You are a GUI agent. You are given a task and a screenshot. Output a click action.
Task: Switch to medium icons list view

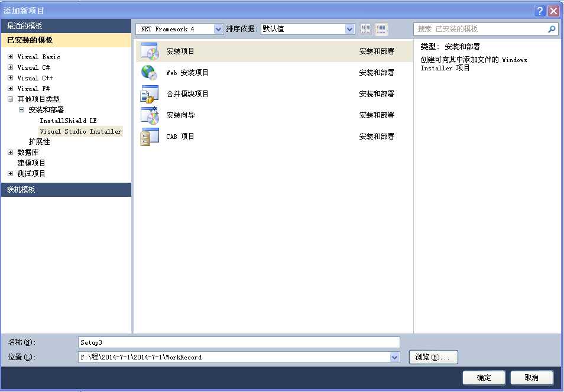381,29
